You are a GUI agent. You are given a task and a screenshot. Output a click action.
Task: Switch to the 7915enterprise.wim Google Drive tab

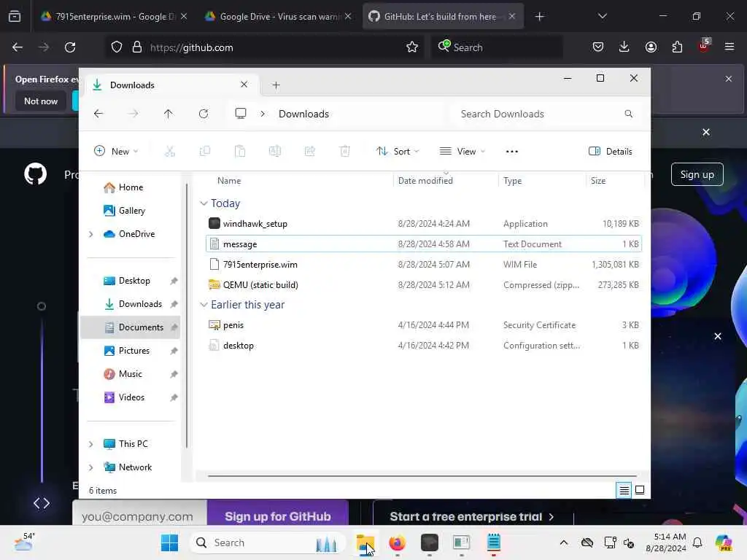114,16
